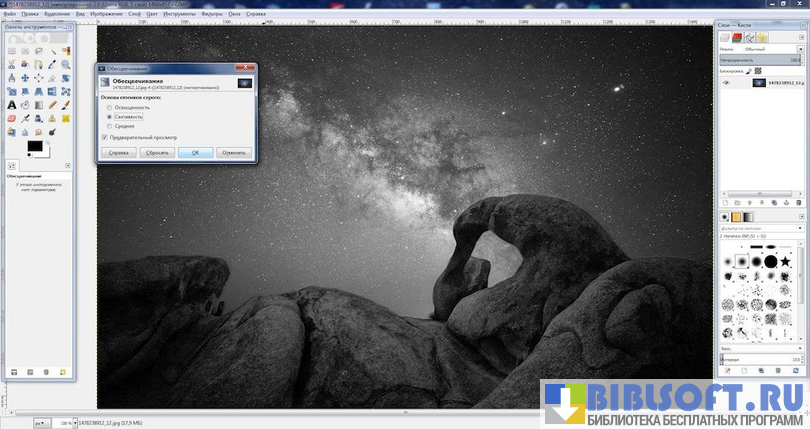Open the Цвет menu
810x429 pixels.
point(152,15)
